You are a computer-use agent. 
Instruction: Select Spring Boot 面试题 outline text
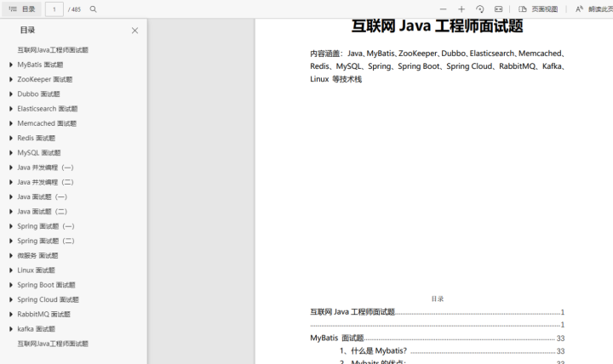point(46,285)
